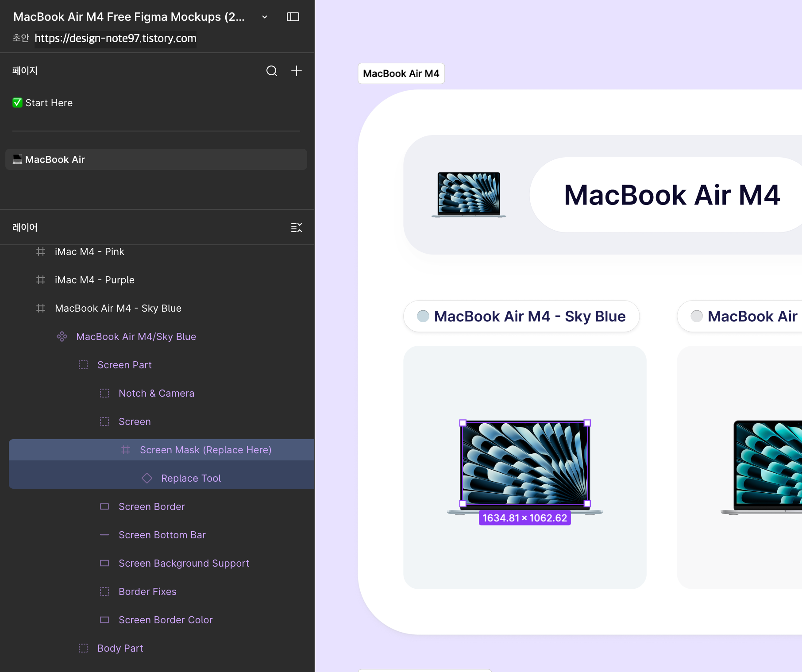Open the file name dropdown chevron
Viewport: 802px width, 672px height.
coord(265,17)
